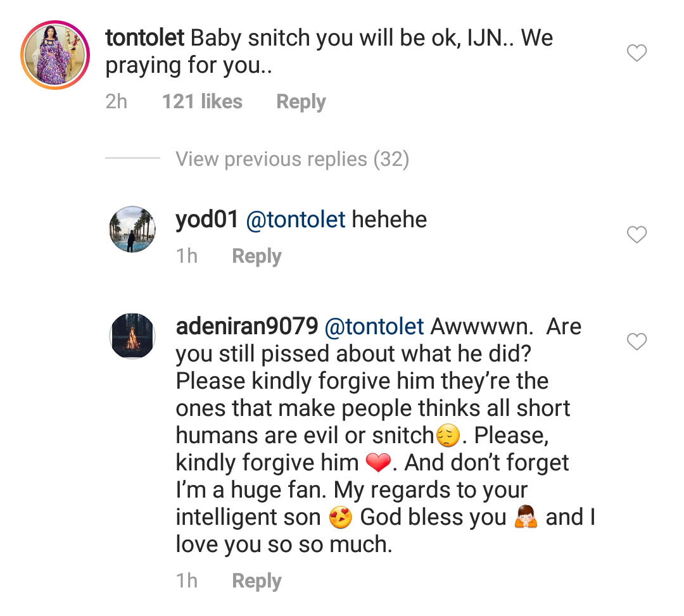Open the yod01 username link
Screen dimensions: 684x616
206,220
